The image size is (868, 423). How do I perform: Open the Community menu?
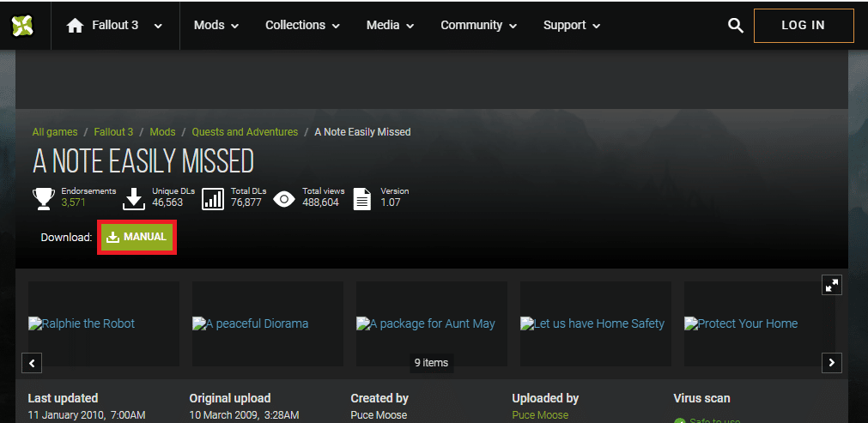coord(479,26)
